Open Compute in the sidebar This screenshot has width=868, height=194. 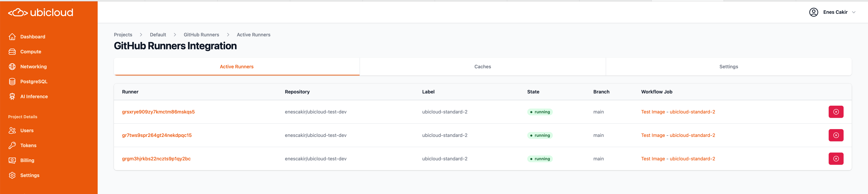click(x=31, y=52)
